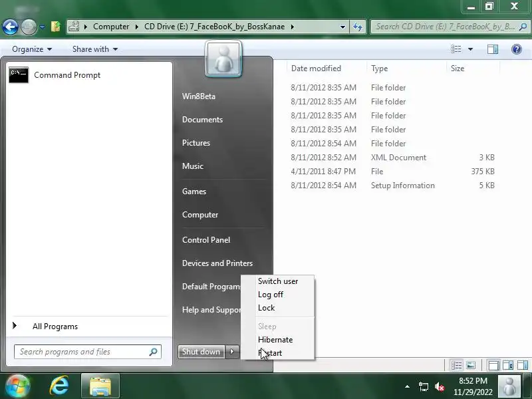This screenshot has width=532, height=399.
Task: Select the rightmost preview-pane layout icon
Action: pos(523,365)
